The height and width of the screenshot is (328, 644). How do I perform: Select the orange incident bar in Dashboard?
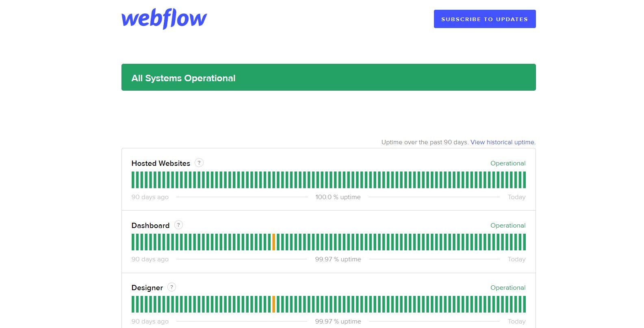(273, 242)
